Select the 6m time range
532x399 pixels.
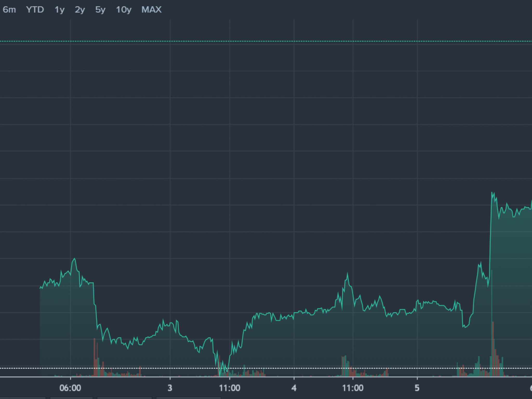pos(9,10)
